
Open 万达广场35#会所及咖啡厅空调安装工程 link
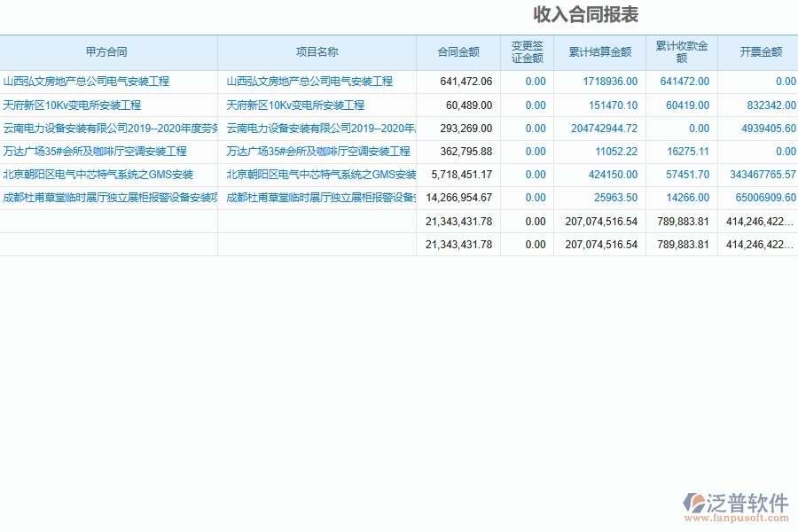coord(93,151)
